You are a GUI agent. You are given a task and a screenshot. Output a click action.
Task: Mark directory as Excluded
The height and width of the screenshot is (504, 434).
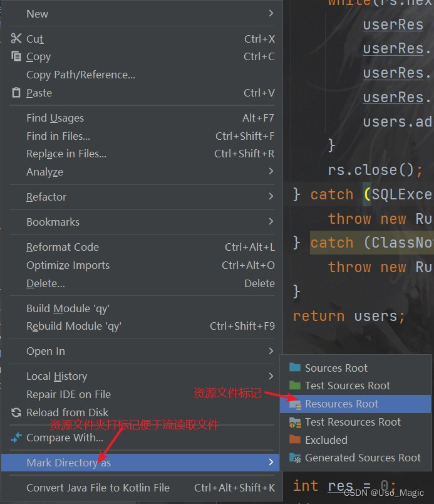(x=355, y=439)
